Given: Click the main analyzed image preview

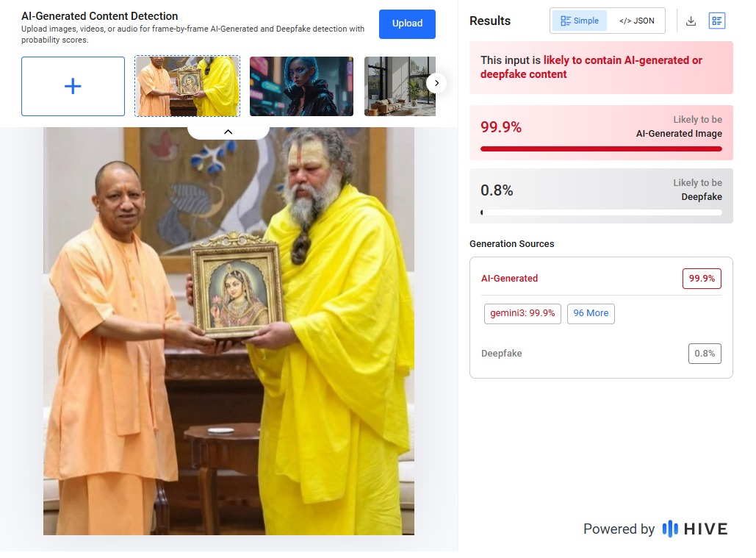Looking at the screenshot, I should coord(228,331).
